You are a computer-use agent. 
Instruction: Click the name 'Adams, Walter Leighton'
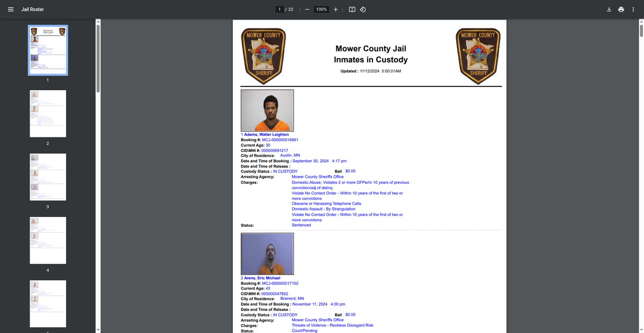[x=267, y=134]
